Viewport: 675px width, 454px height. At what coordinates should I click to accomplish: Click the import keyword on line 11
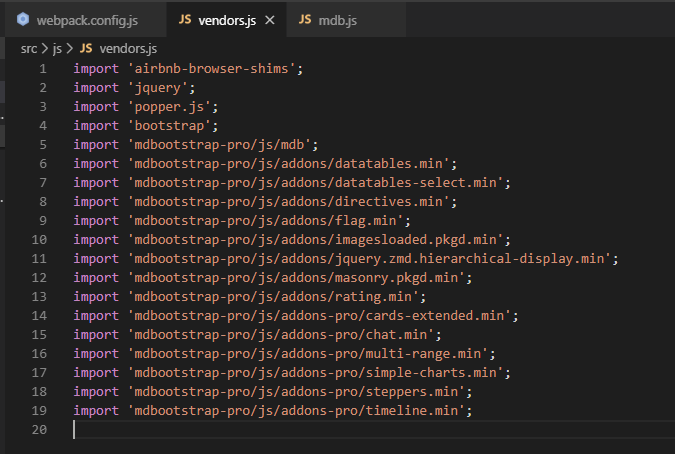pos(96,259)
